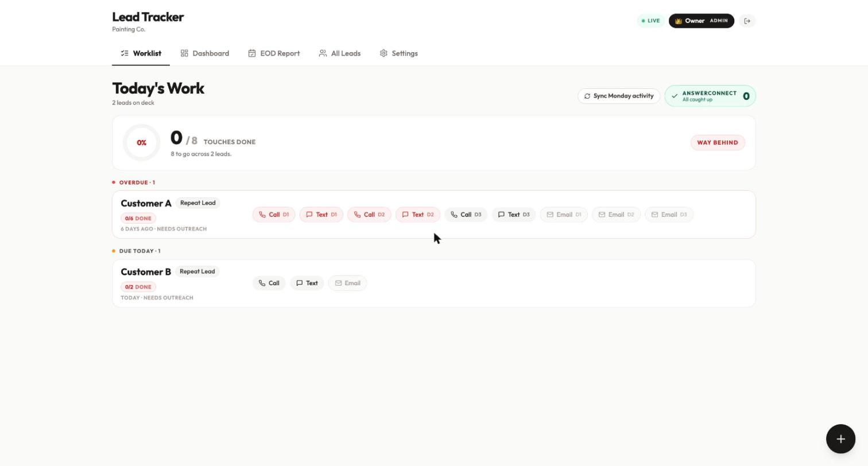Open the Customer B lead name
The height and width of the screenshot is (466, 868).
coord(146,272)
